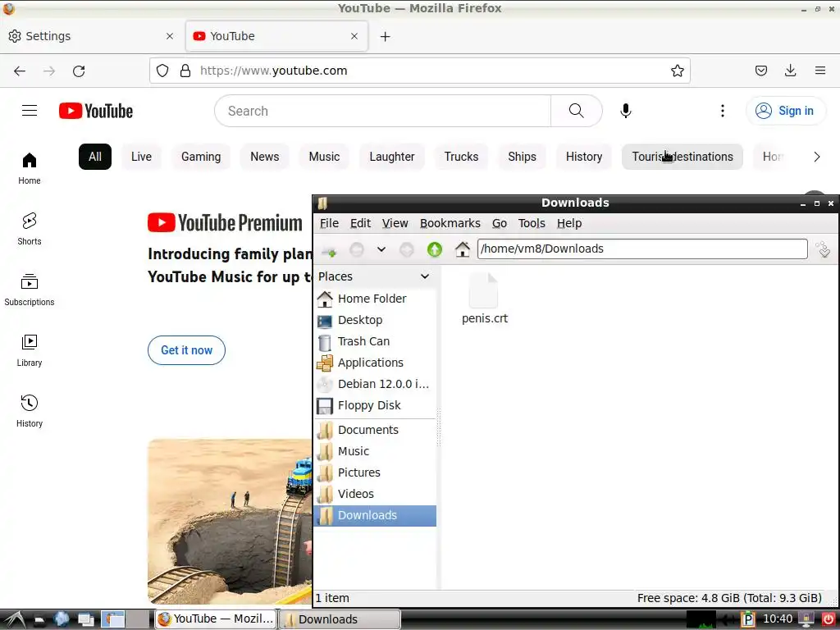Select the Live filter chip
This screenshot has height=630, width=840.
click(141, 157)
